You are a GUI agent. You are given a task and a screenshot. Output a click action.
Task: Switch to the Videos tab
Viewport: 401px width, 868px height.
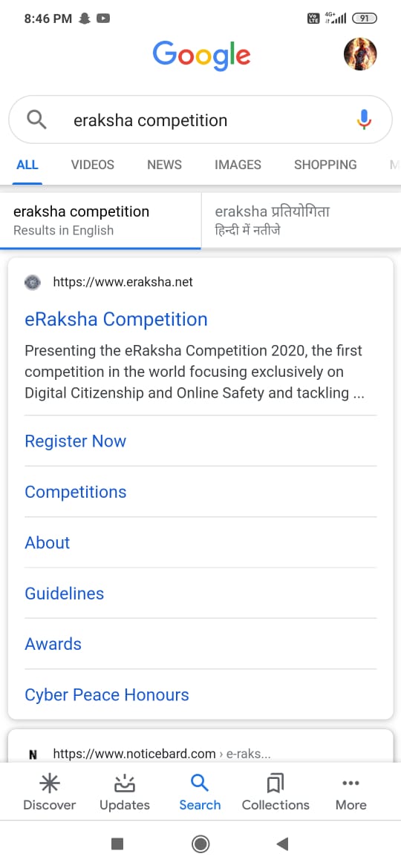coord(93,165)
